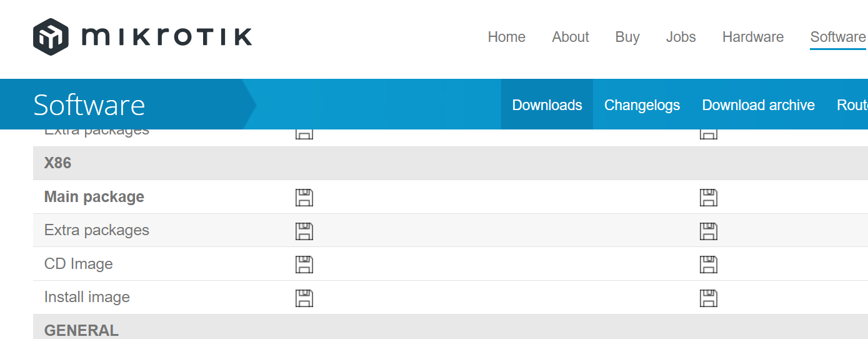Click the Install image row label
This screenshot has width=868, height=339.
click(x=87, y=297)
